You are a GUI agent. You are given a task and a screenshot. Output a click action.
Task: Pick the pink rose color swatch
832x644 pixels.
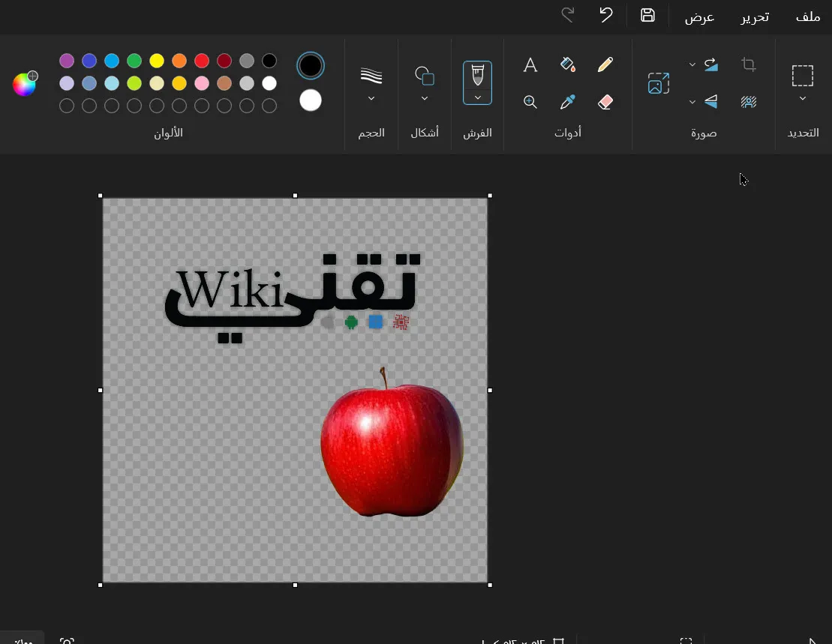202,83
